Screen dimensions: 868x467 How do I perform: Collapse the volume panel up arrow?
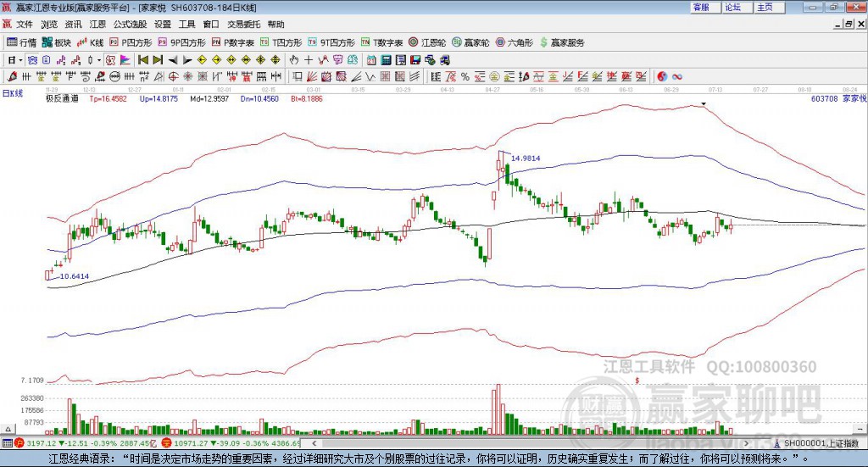(x=8, y=429)
